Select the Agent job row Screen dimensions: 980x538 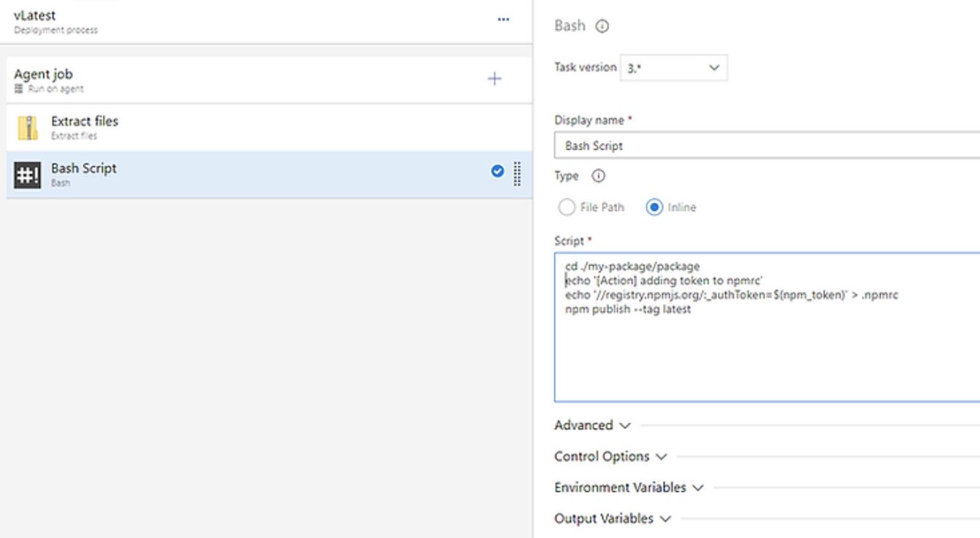tap(269, 80)
